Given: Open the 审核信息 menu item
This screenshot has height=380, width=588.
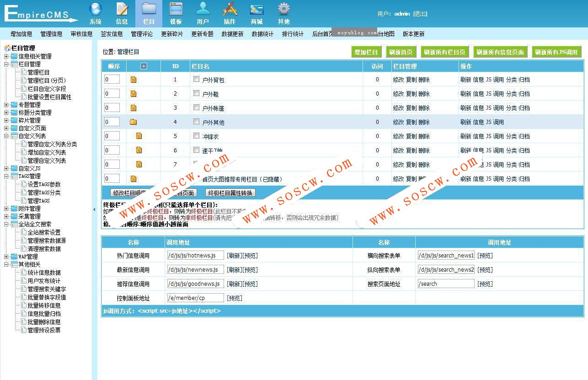Looking at the screenshot, I should coord(82,34).
